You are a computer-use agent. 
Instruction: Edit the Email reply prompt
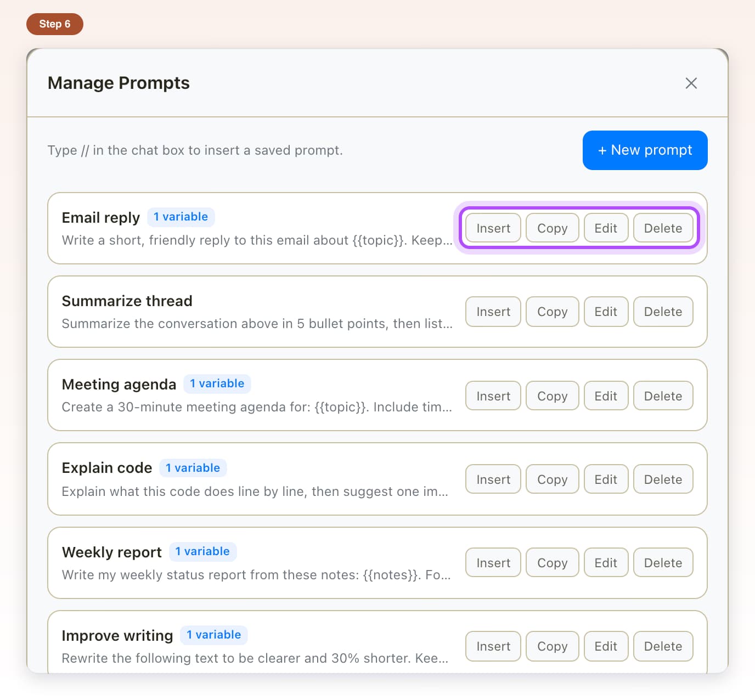click(606, 228)
